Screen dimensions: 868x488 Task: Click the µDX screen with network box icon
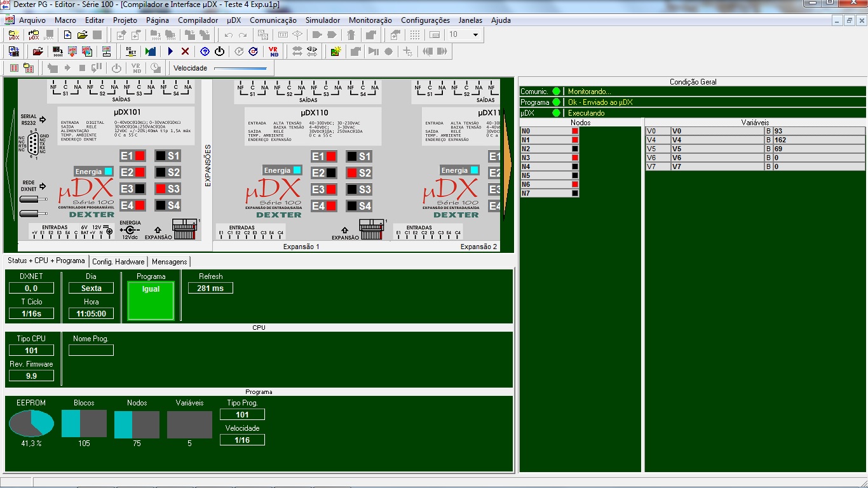click(107, 51)
